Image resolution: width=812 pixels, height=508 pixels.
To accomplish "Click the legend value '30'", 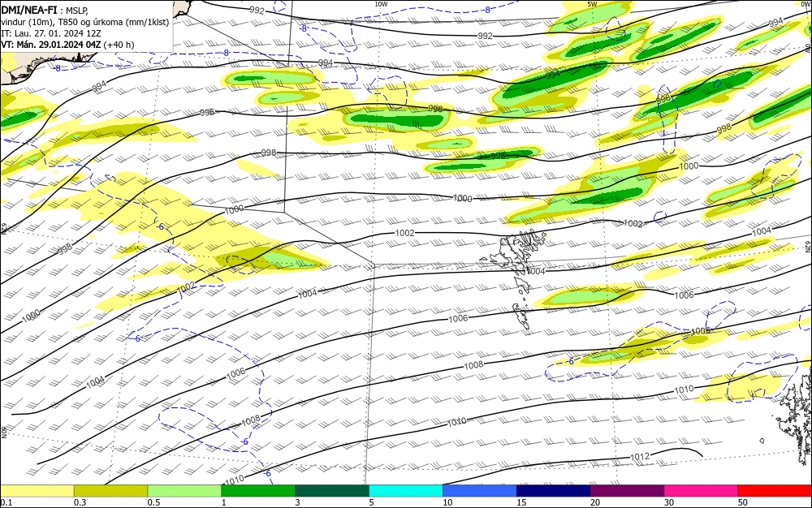I will [669, 502].
